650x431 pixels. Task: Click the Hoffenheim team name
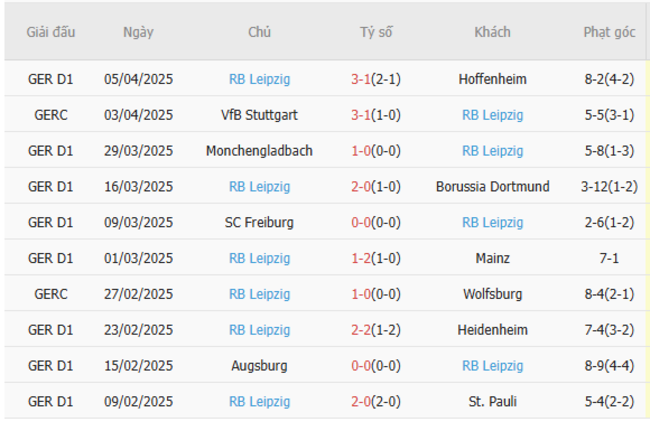(492, 79)
